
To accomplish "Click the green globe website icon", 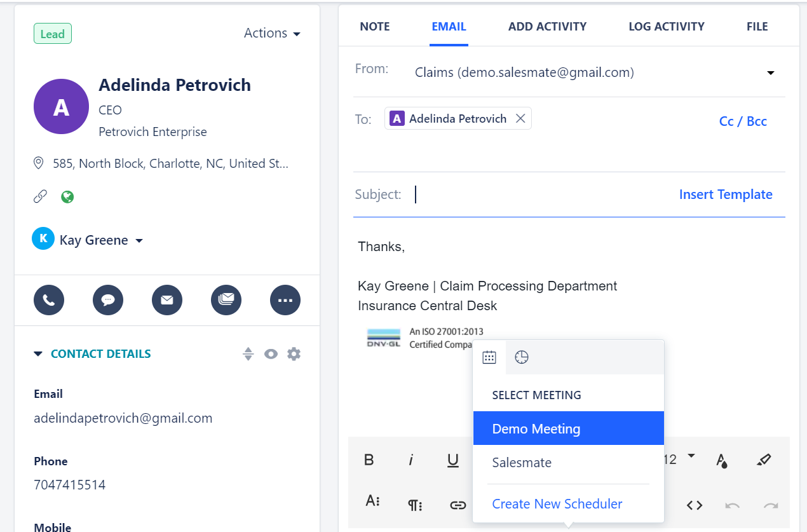I will pyautogui.click(x=67, y=196).
